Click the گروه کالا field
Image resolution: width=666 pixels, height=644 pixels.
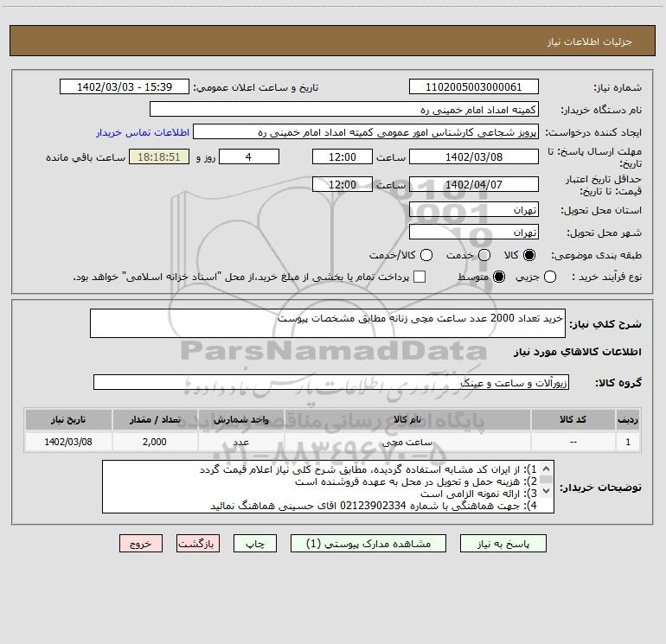[331, 382]
